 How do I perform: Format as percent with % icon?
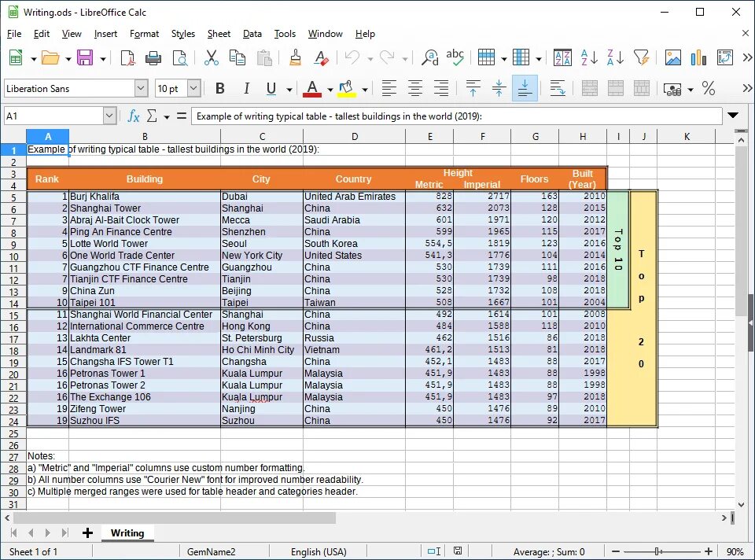709,89
